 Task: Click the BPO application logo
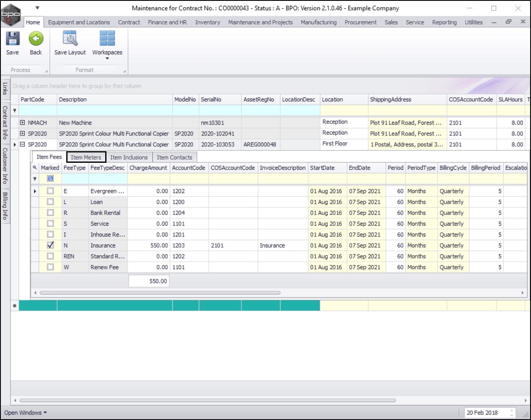[11, 14]
